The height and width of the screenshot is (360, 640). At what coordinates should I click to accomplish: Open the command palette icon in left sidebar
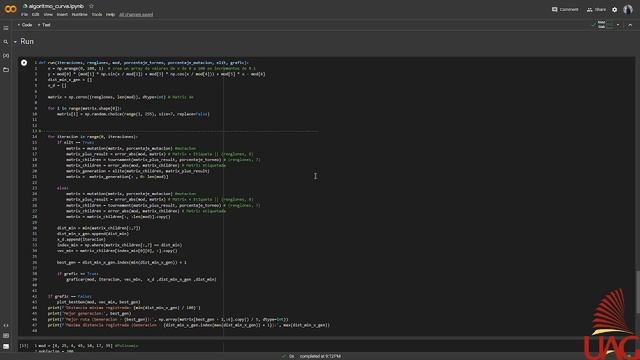click(x=6, y=336)
